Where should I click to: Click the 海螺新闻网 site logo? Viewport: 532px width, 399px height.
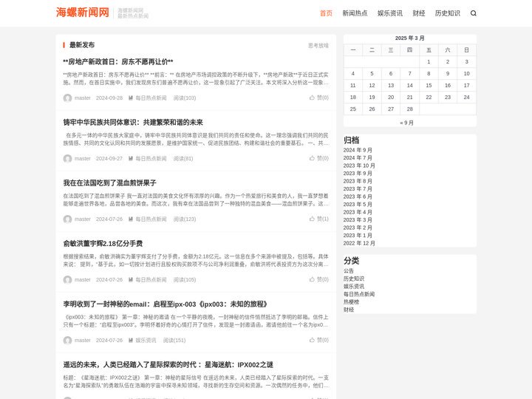coord(83,13)
